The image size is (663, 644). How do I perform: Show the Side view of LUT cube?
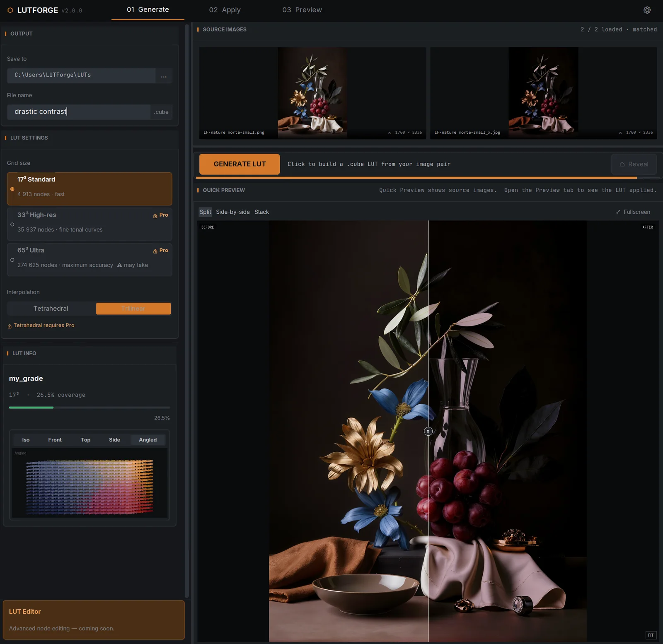pyautogui.click(x=114, y=440)
